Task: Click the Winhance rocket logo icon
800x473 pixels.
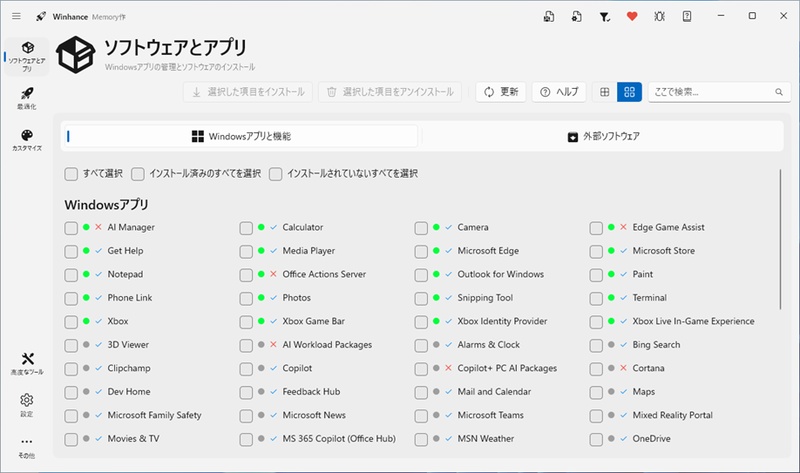Action: click(x=41, y=16)
